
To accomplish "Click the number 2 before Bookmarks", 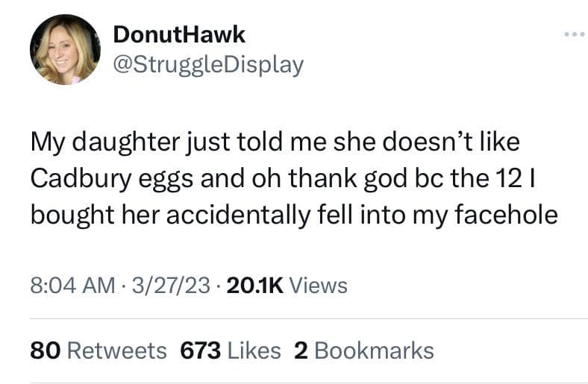I will pyautogui.click(x=301, y=350).
